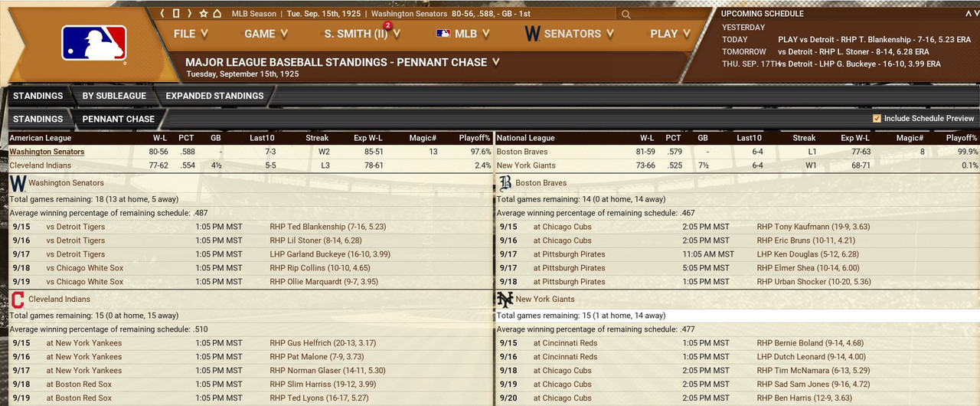
Task: Open the S. SMITH (II) manager menu
Action: [x=362, y=34]
